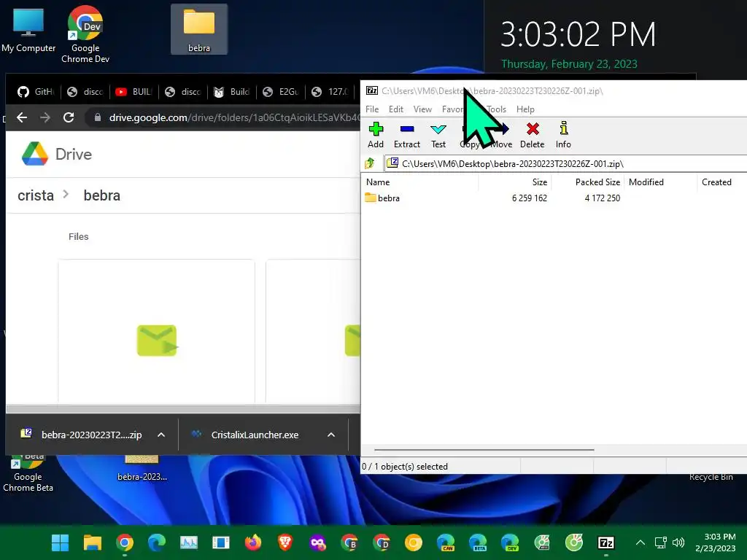Click the bebra breadcrumb in Drive
The height and width of the screenshot is (560, 747).
pyautogui.click(x=102, y=195)
